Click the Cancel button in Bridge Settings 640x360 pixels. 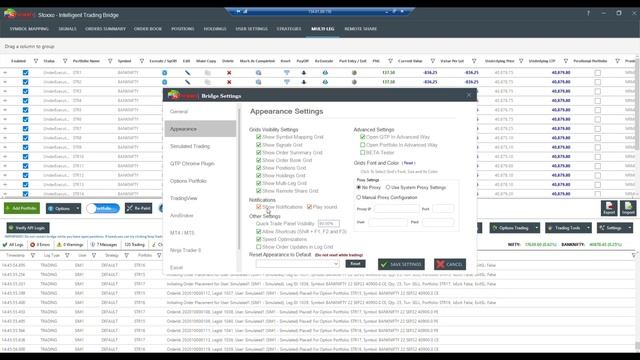[x=450, y=264]
